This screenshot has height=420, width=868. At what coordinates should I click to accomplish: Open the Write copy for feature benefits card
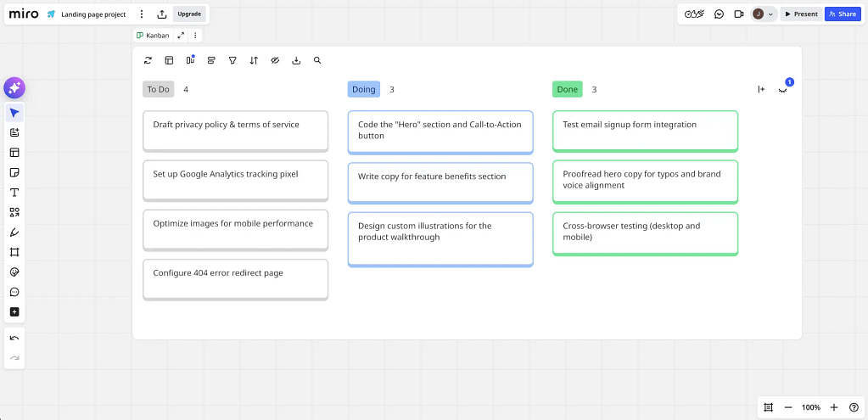(440, 182)
